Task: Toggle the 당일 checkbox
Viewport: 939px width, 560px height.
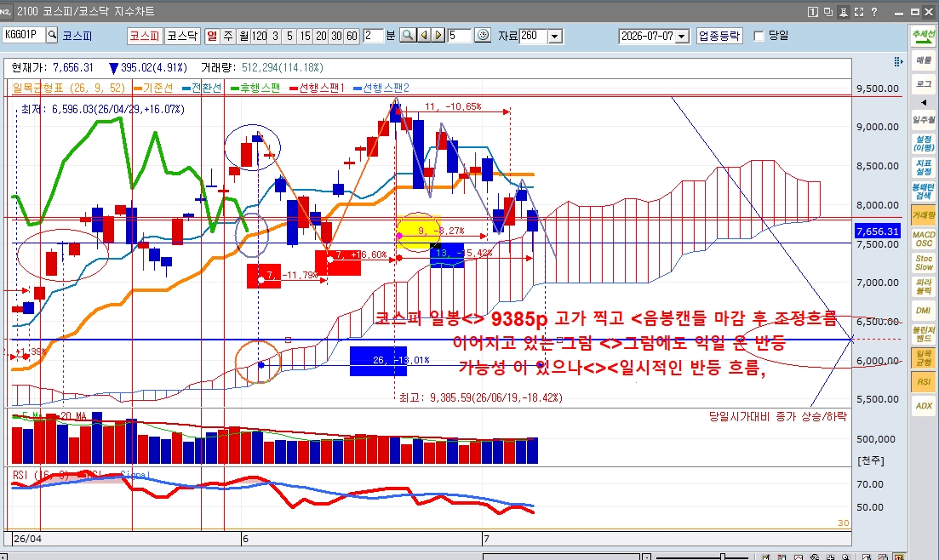Action: point(759,36)
